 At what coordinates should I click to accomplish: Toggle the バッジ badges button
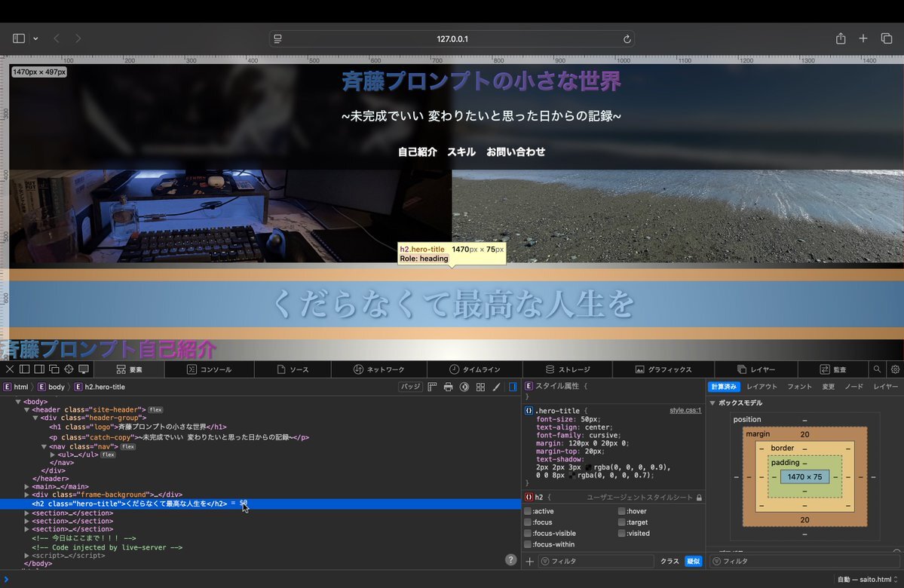coord(410,387)
